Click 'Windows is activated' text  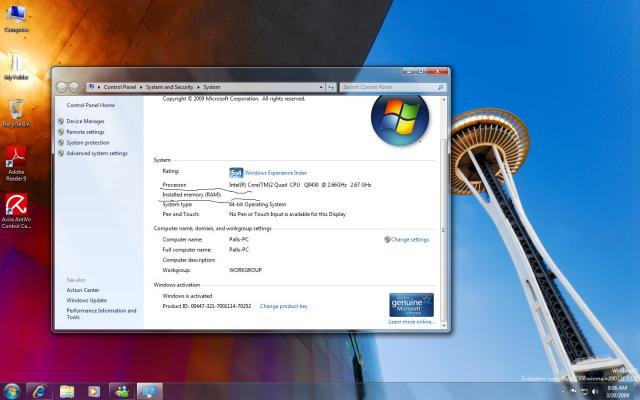(187, 296)
